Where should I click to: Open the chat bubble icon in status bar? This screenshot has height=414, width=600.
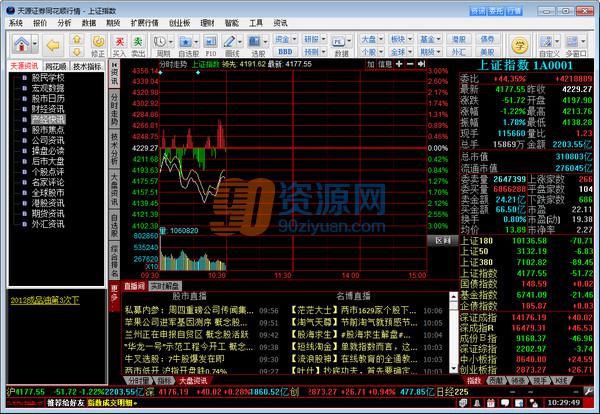point(505,403)
